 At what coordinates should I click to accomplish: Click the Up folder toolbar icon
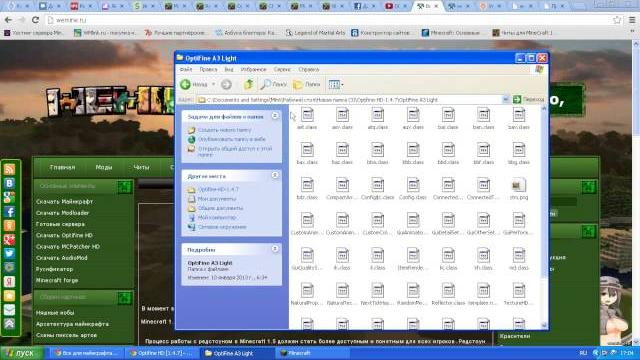[x=248, y=84]
